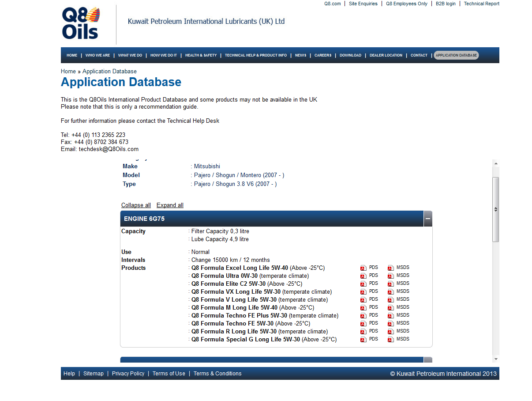Click PDS icon for Q8 Formula Elite C2
The width and height of the screenshot is (532, 401).
363,284
